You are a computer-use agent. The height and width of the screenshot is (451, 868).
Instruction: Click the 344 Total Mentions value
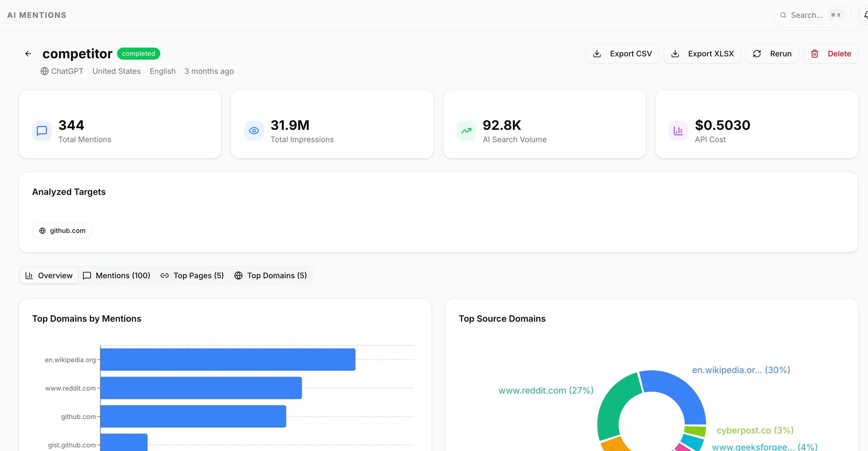point(71,125)
